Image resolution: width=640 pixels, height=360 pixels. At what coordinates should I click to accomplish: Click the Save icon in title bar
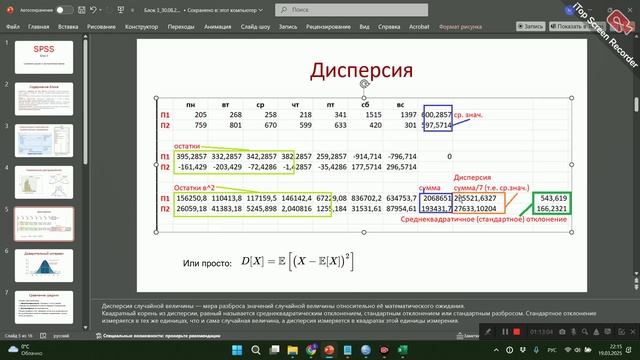point(82,10)
